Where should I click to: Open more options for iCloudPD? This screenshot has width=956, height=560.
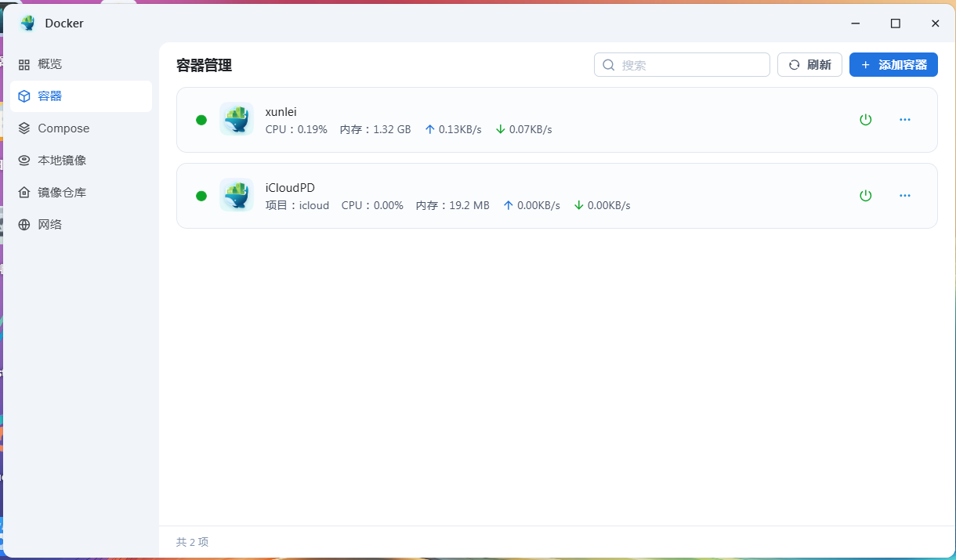point(905,196)
